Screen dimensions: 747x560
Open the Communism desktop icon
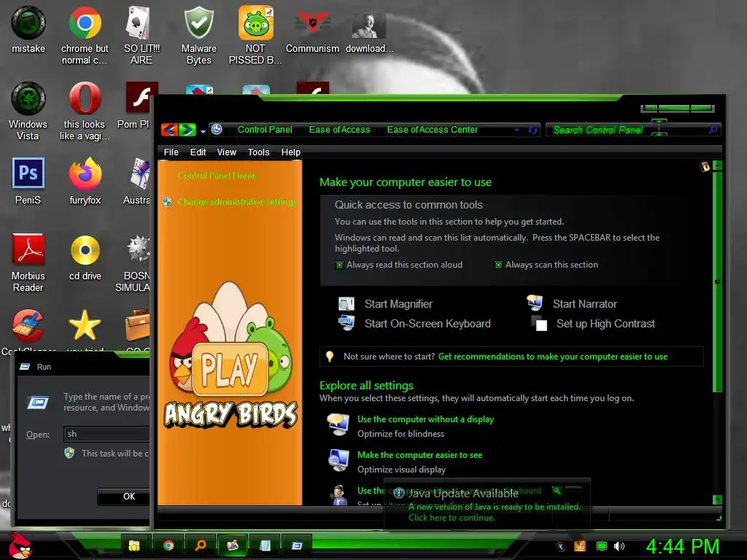coord(312,23)
